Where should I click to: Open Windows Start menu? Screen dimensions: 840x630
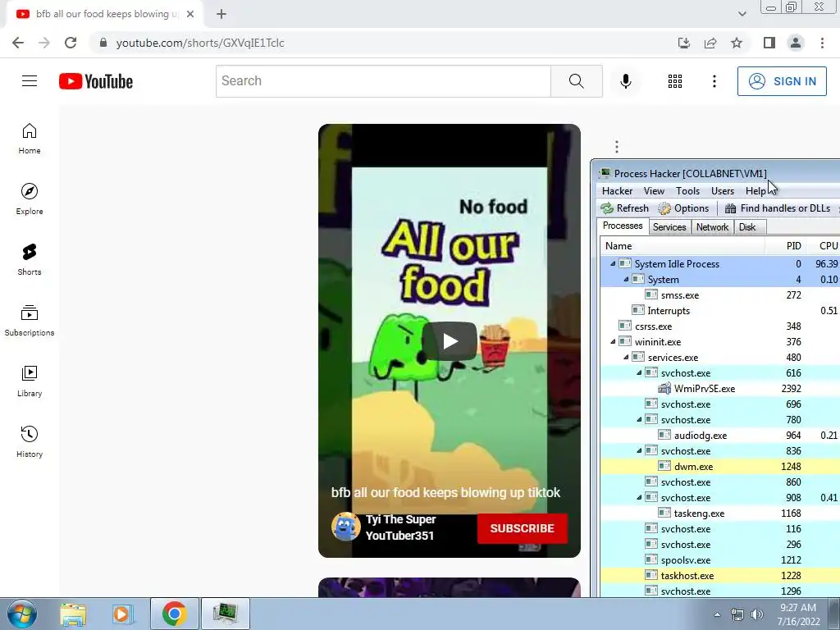[x=22, y=614]
